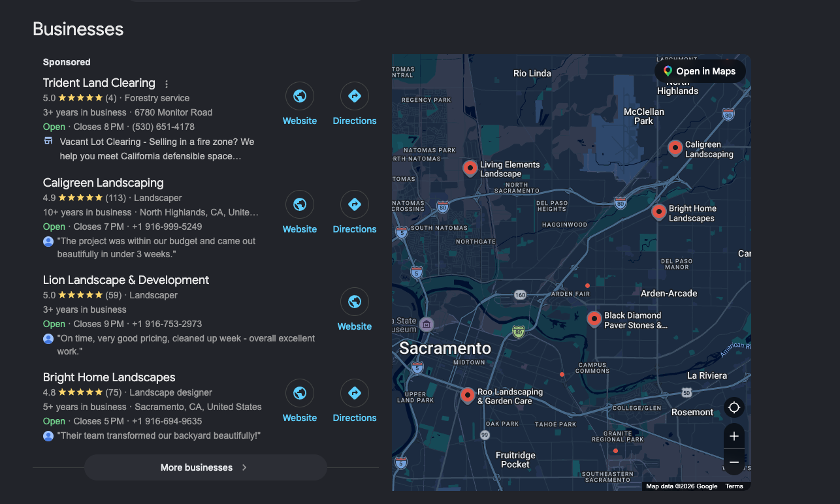Viewport: 840px width, 504px height.
Task: Get directions to Bright Home Landscapes
Action: pyautogui.click(x=355, y=394)
